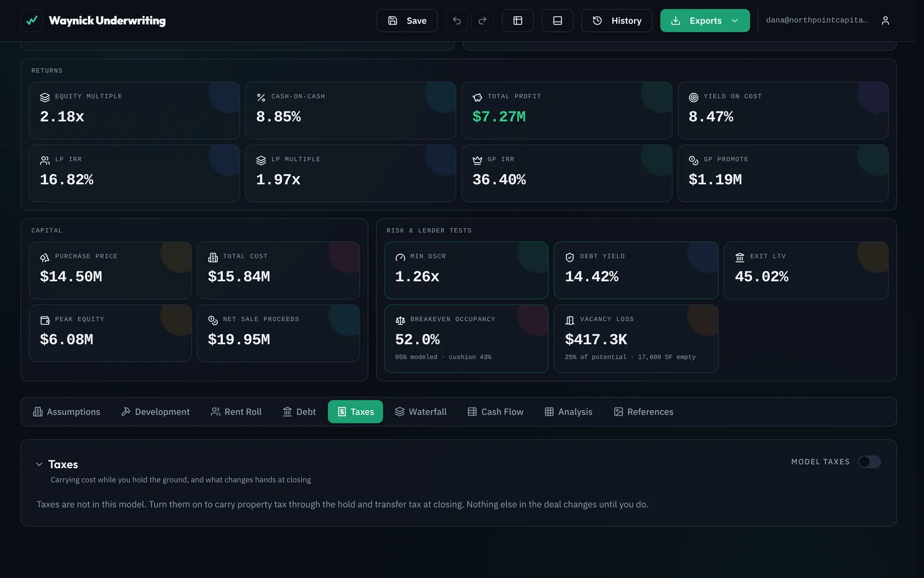Click the Waynick Underwriting logo icon
Image resolution: width=924 pixels, height=578 pixels.
[32, 20]
